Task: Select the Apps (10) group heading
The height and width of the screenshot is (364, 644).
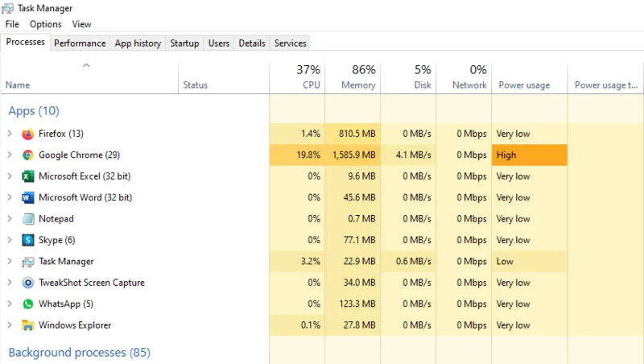Action: tap(34, 111)
